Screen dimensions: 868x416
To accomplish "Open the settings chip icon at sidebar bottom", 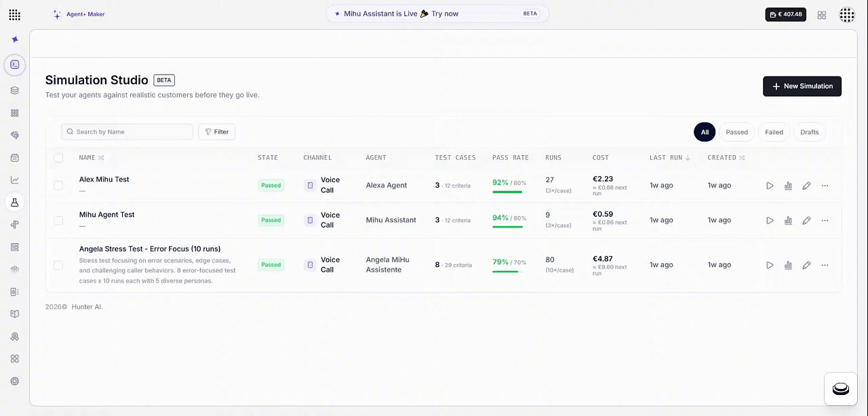I will (15, 381).
